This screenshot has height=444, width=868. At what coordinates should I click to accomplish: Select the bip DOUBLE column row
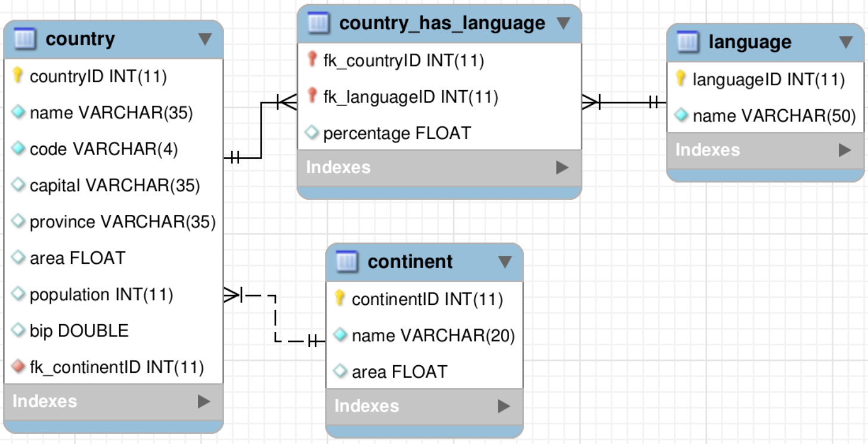coord(79,331)
